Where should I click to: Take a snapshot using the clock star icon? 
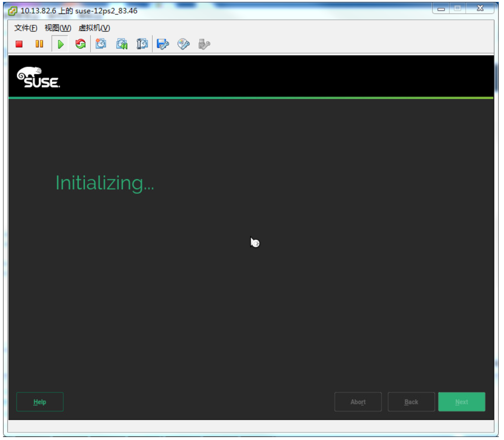click(101, 44)
